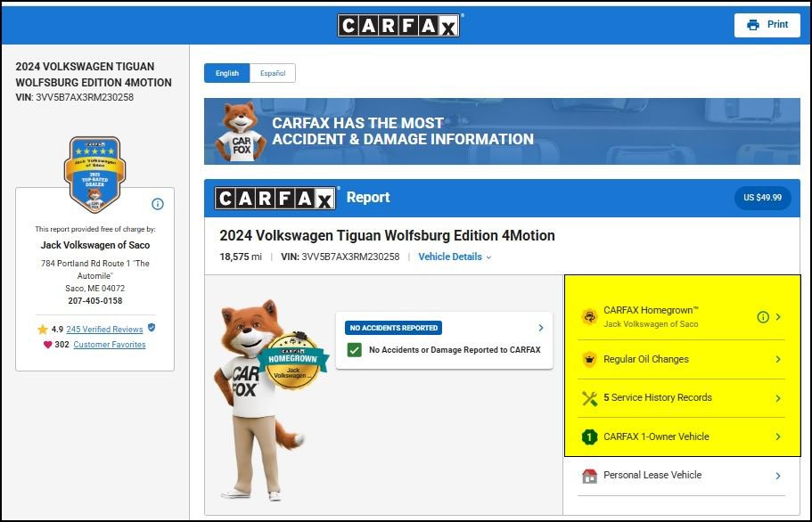Click the gold star rating icon
This screenshot has height=522, width=812.
[43, 329]
